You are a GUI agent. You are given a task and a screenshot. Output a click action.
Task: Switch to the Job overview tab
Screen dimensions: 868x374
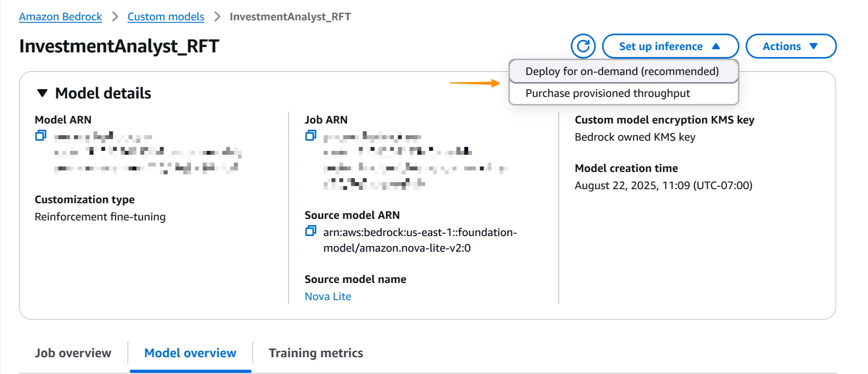tap(73, 353)
